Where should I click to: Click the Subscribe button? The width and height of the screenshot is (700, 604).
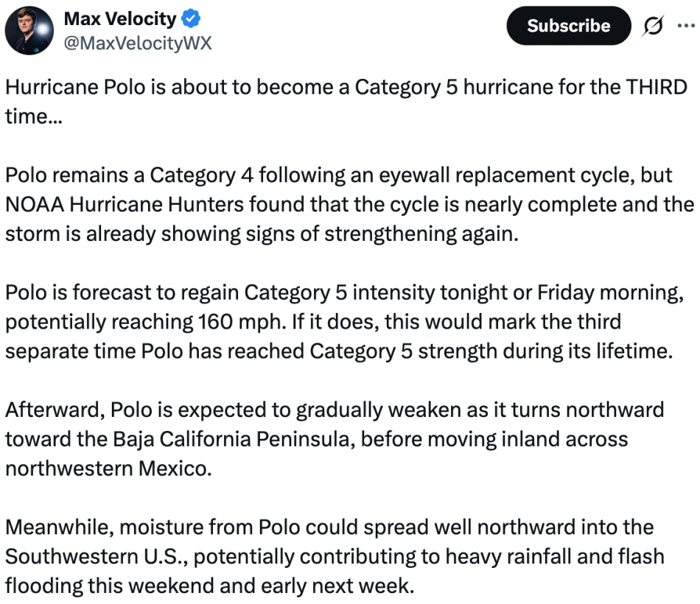[569, 26]
